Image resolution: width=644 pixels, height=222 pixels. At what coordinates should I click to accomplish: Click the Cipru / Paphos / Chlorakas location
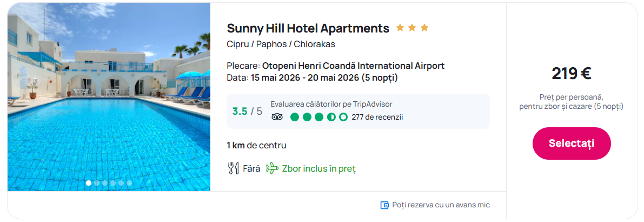pyautogui.click(x=281, y=44)
